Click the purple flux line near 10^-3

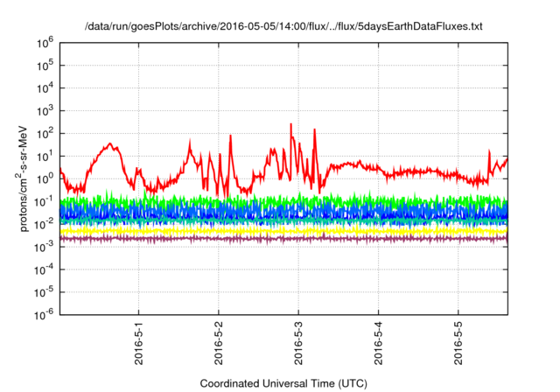pyautogui.click(x=283, y=238)
